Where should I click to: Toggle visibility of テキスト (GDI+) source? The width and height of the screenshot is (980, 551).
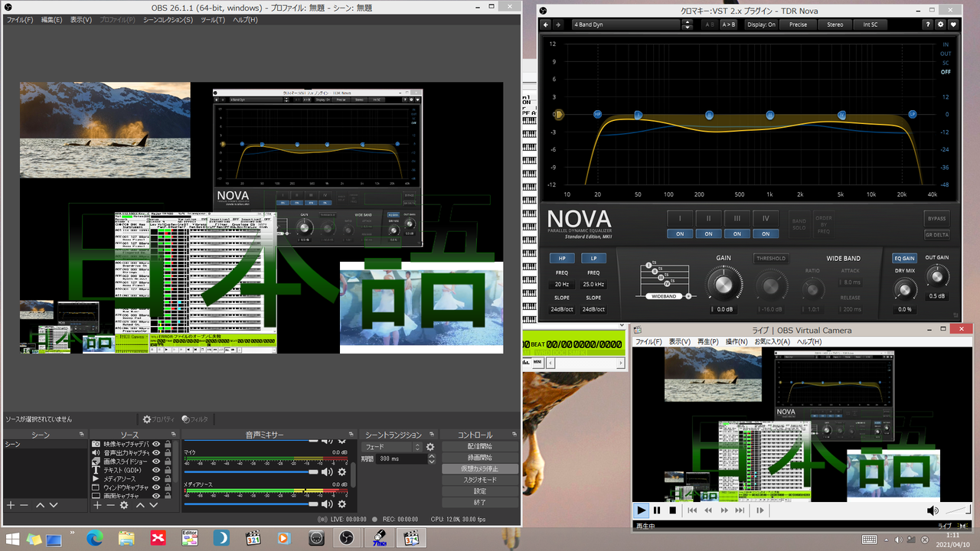click(156, 470)
